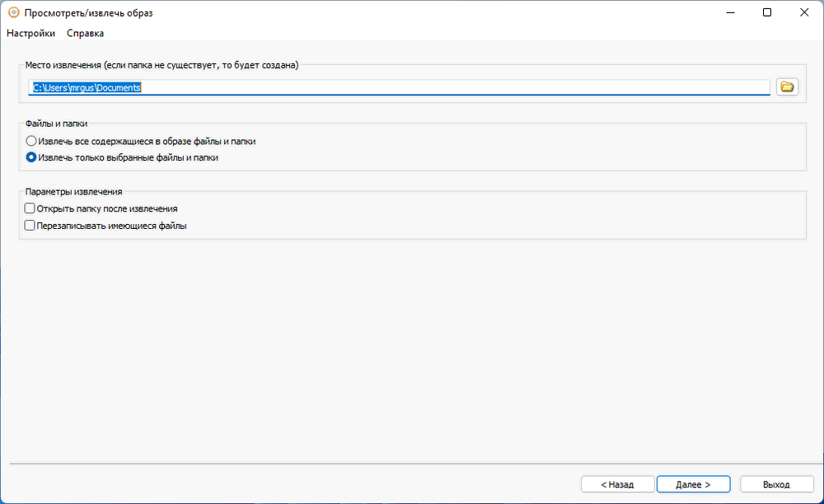Proceed with the 'Далее >' button
Image resolution: width=824 pixels, height=504 pixels.
point(691,484)
